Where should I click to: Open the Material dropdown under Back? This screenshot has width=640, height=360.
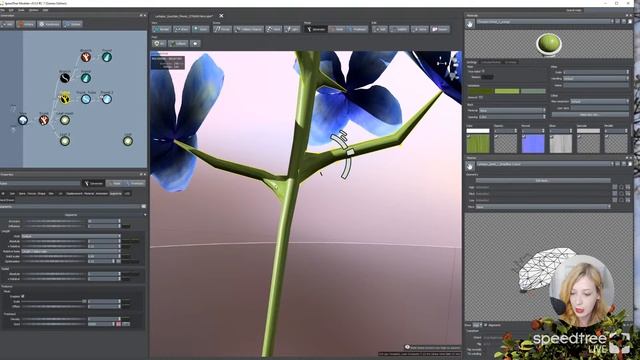[512, 111]
